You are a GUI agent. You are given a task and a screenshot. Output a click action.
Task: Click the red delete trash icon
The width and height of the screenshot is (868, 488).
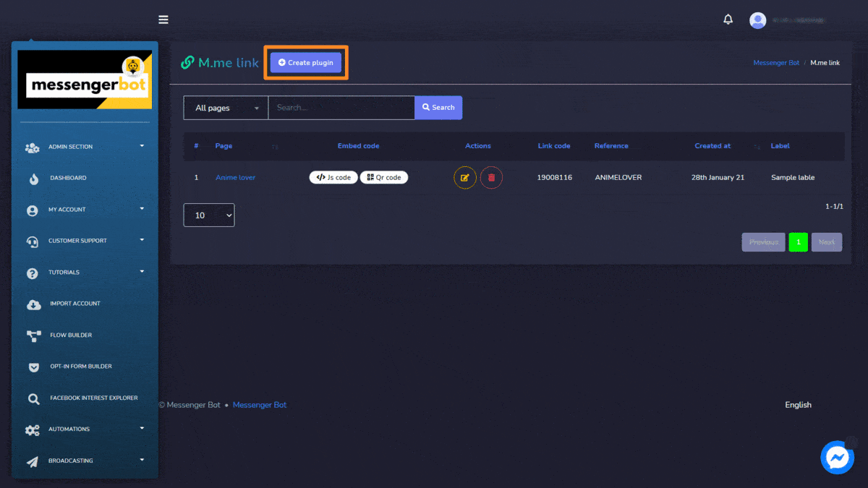pyautogui.click(x=491, y=177)
